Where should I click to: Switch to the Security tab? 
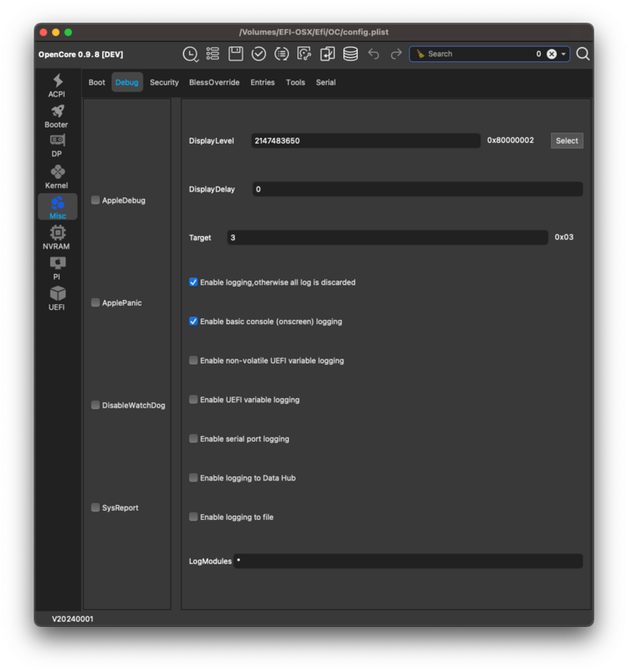click(x=164, y=82)
